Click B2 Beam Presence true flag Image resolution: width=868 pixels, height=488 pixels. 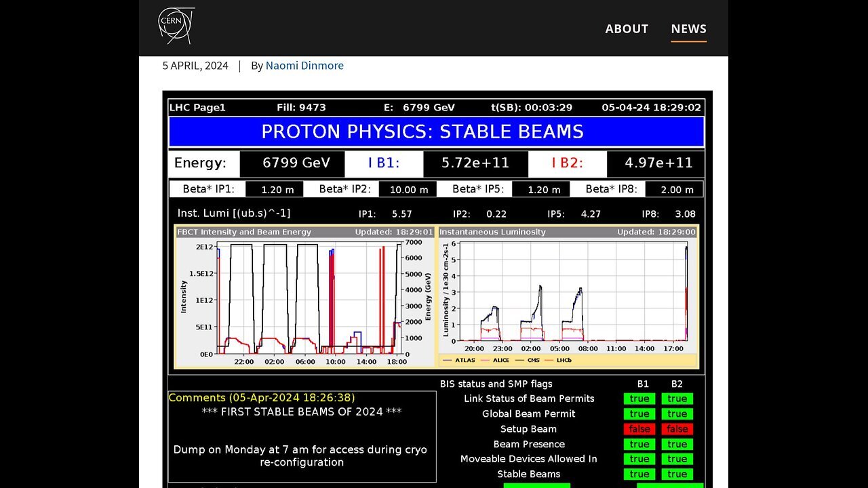pyautogui.click(x=677, y=444)
